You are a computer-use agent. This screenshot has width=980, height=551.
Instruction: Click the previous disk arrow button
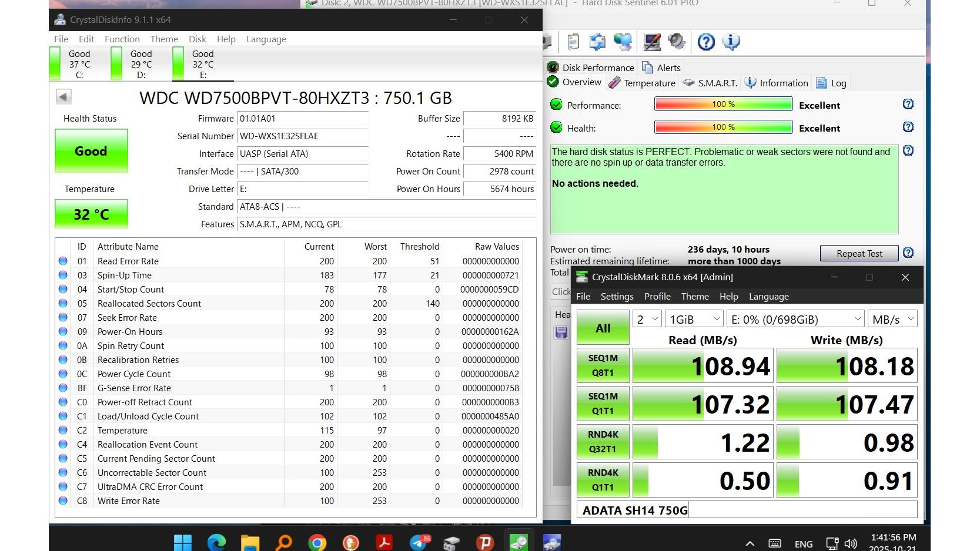(x=63, y=97)
